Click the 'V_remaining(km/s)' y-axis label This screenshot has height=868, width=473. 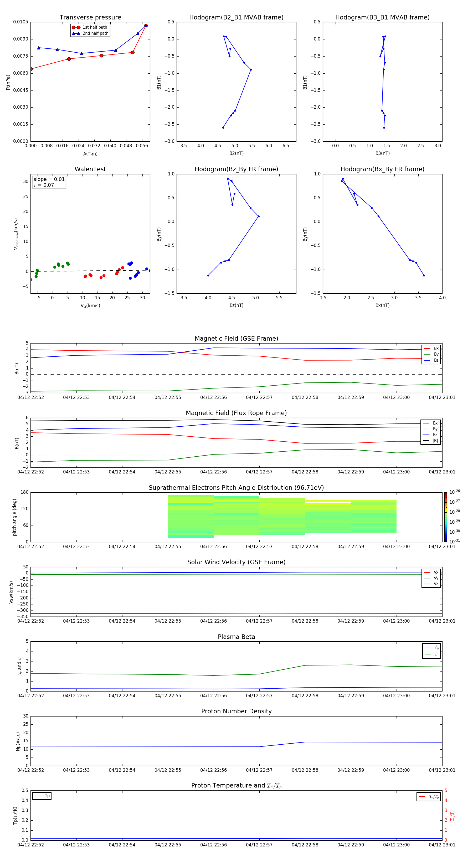coord(16,234)
